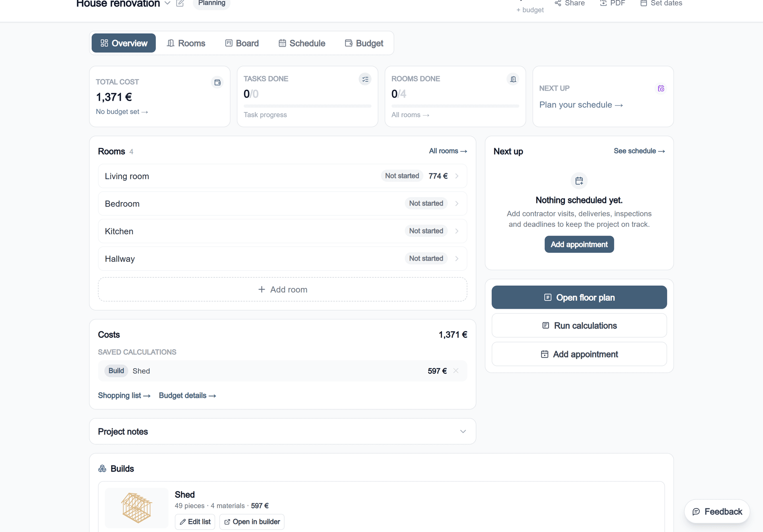Add a new room with Add room
763x532 pixels.
point(283,290)
